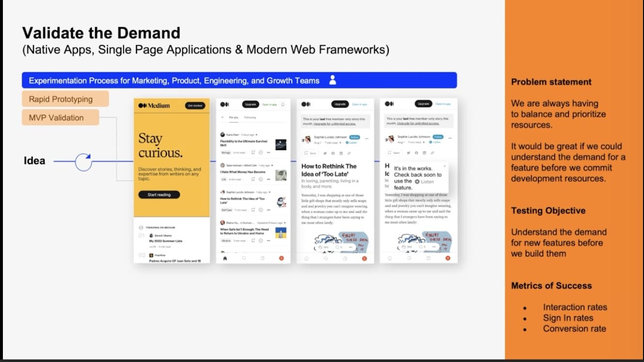This screenshot has width=644, height=362.
Task: Click the refresh loop icon beside Idea
Action: pyautogui.click(x=83, y=162)
